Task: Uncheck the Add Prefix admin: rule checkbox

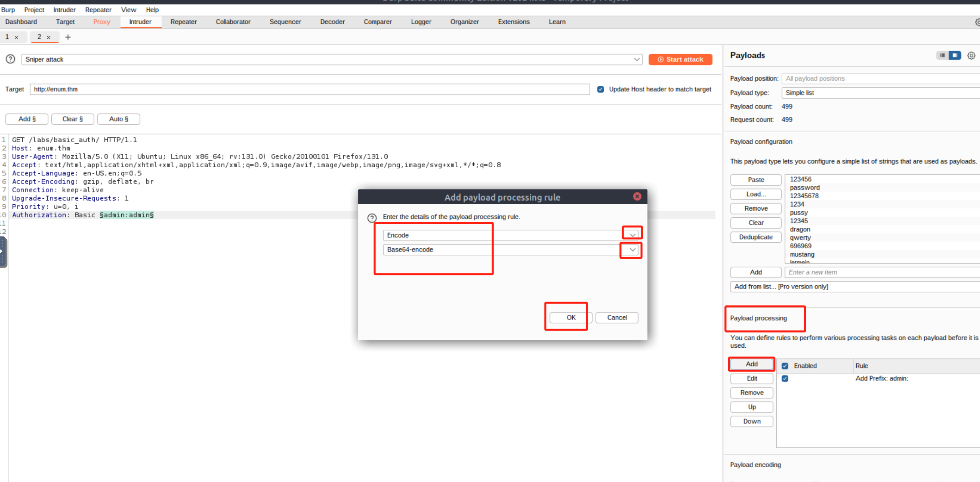Action: (x=785, y=378)
